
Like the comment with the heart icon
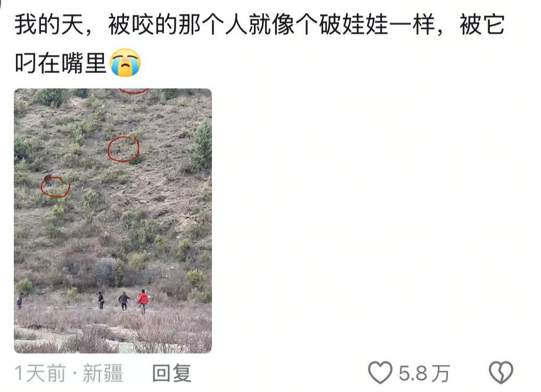click(380, 372)
